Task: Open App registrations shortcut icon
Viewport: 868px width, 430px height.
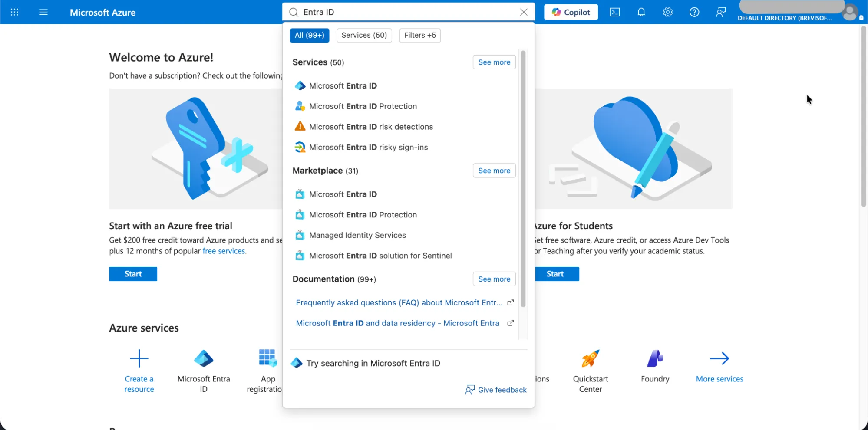Action: coord(267,358)
